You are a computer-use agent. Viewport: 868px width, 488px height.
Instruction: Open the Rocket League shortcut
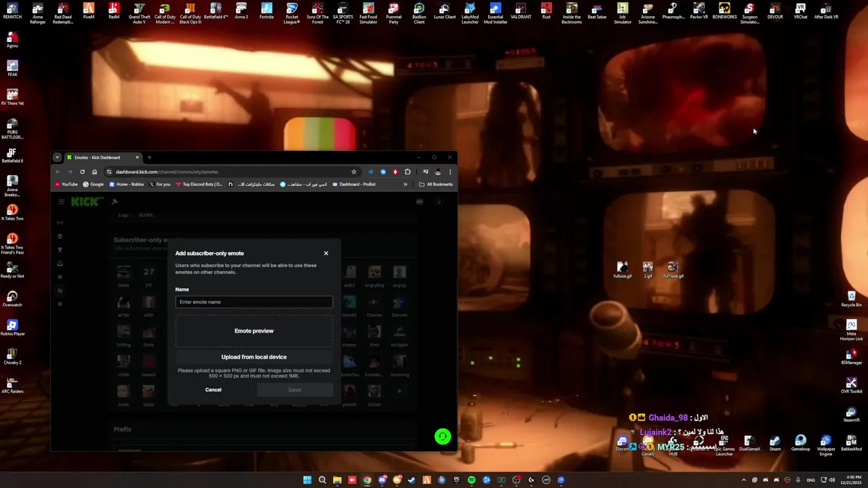coord(292,14)
